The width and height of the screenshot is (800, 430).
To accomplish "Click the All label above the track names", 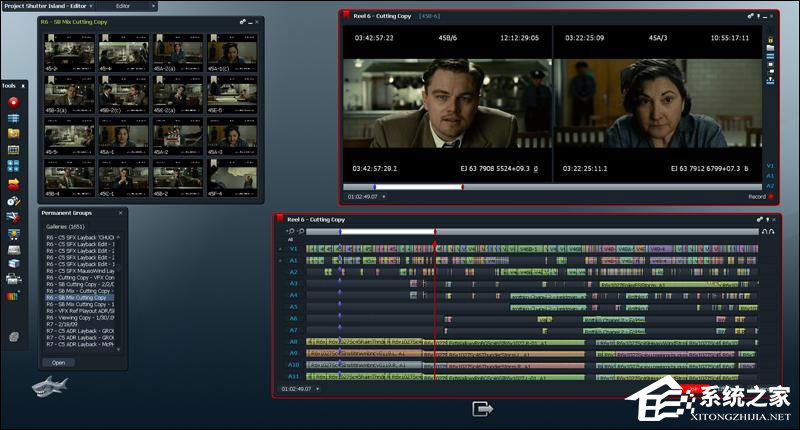I will click(291, 240).
